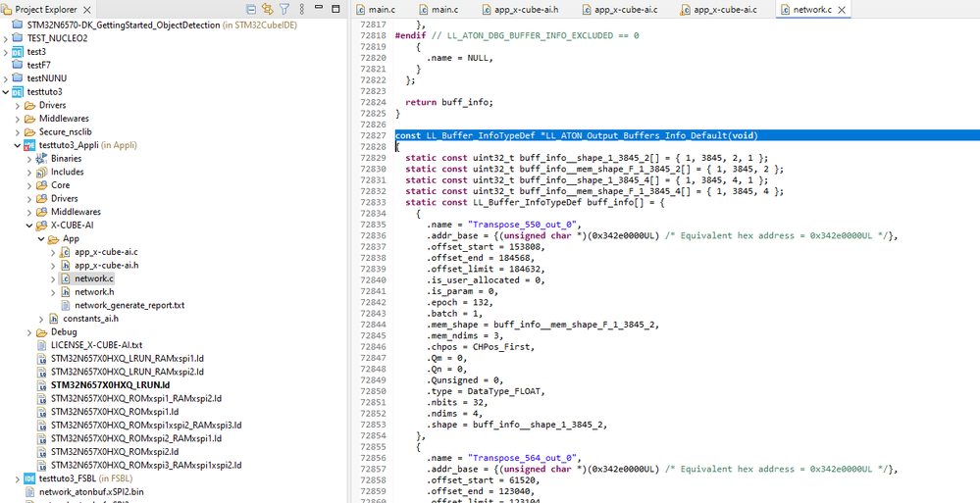The image size is (980, 503).
Task: Collapse the X-CUBE-AI folder
Action: click(29, 226)
